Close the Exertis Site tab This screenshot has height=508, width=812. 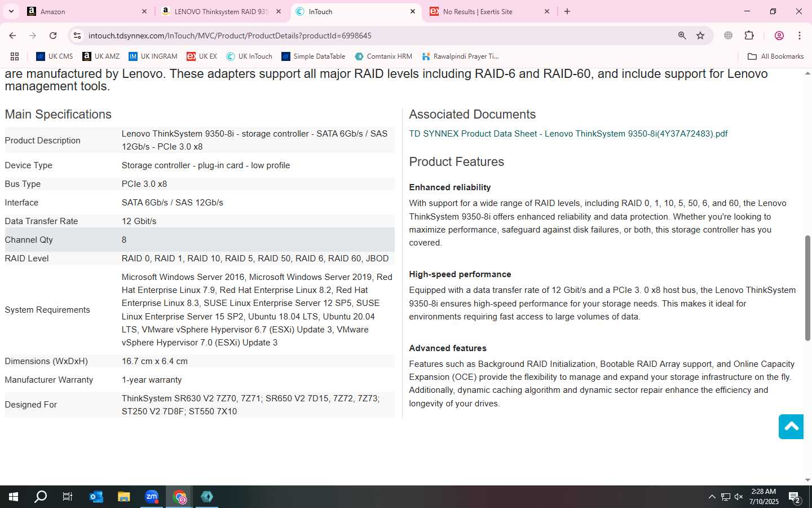click(x=546, y=11)
